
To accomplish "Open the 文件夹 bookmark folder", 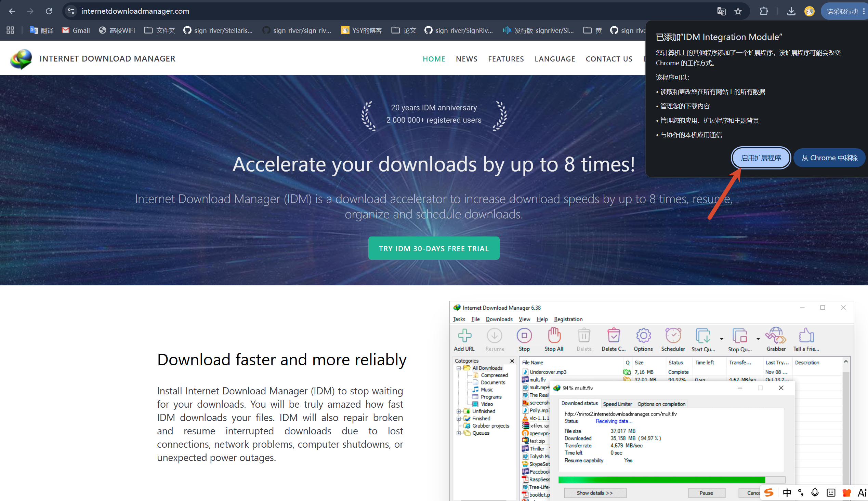I will tap(159, 30).
